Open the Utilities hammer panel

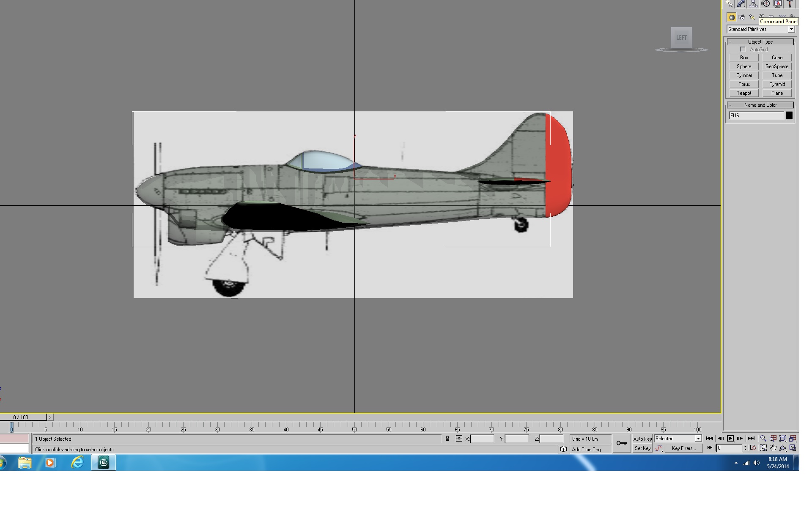pos(790,4)
